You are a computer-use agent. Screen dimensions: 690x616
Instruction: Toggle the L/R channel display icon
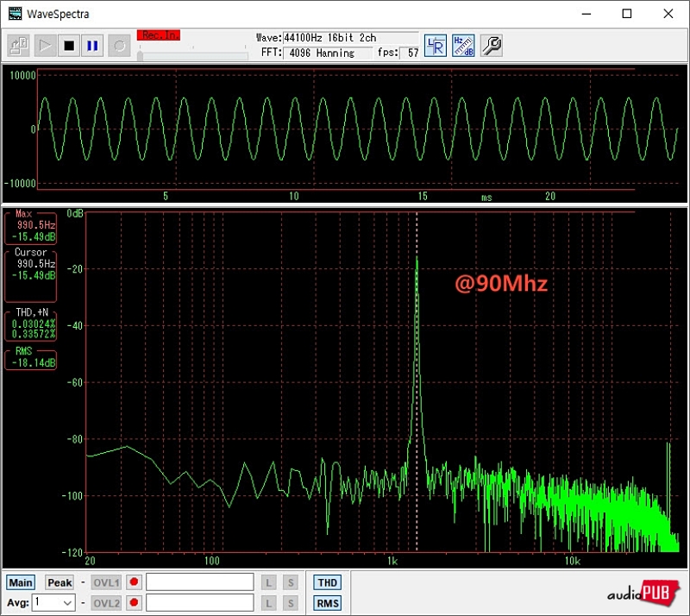coord(436,46)
